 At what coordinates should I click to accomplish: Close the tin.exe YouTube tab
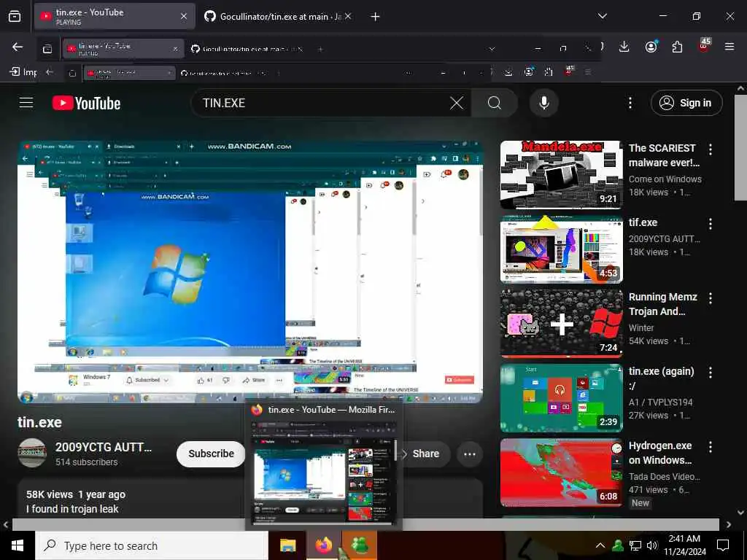click(x=184, y=16)
